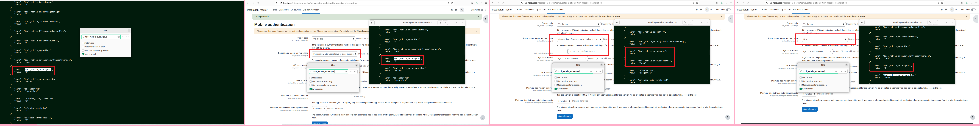Click Minimum app version required field in 'Changes saved' window
Screen dimensions: 980x126
coord(332,97)
